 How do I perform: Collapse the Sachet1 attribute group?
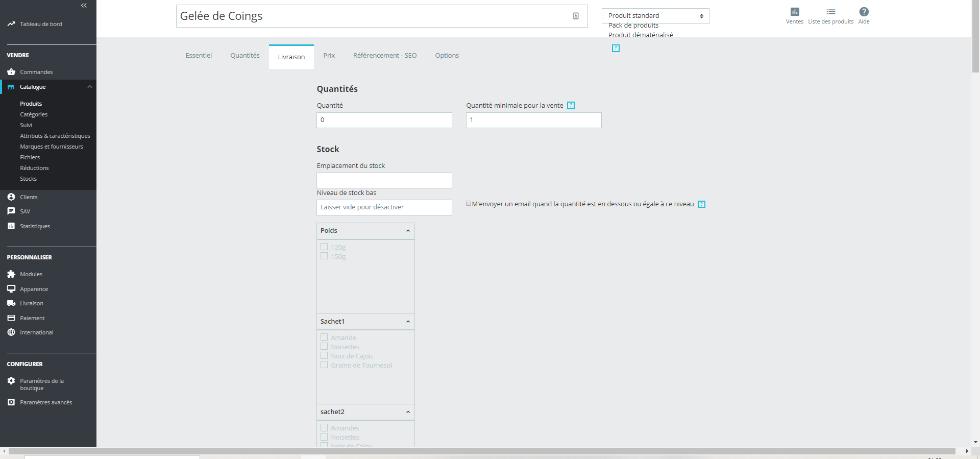(x=408, y=322)
